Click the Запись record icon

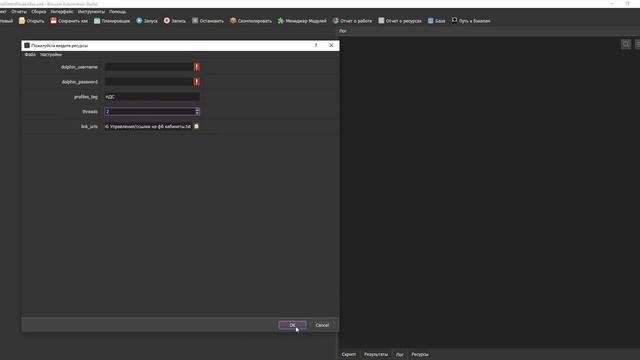pos(167,20)
